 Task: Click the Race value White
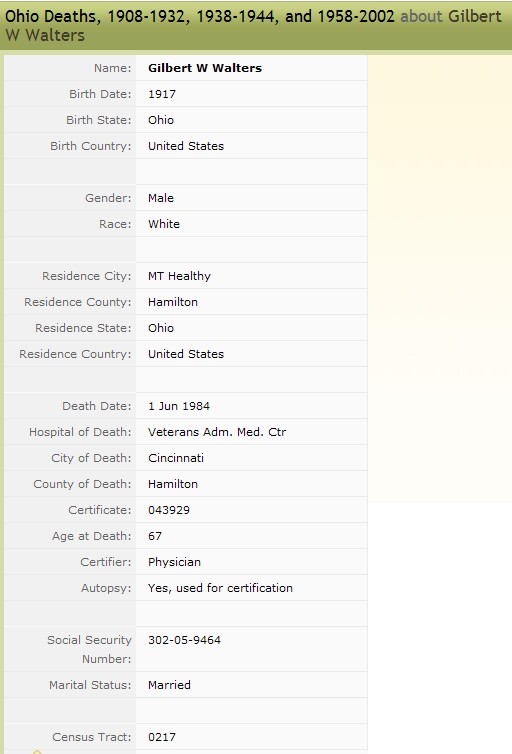(164, 224)
